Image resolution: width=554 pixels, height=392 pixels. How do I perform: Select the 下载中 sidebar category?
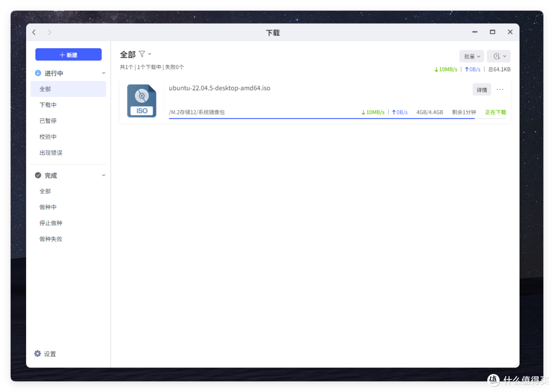pyautogui.click(x=48, y=105)
